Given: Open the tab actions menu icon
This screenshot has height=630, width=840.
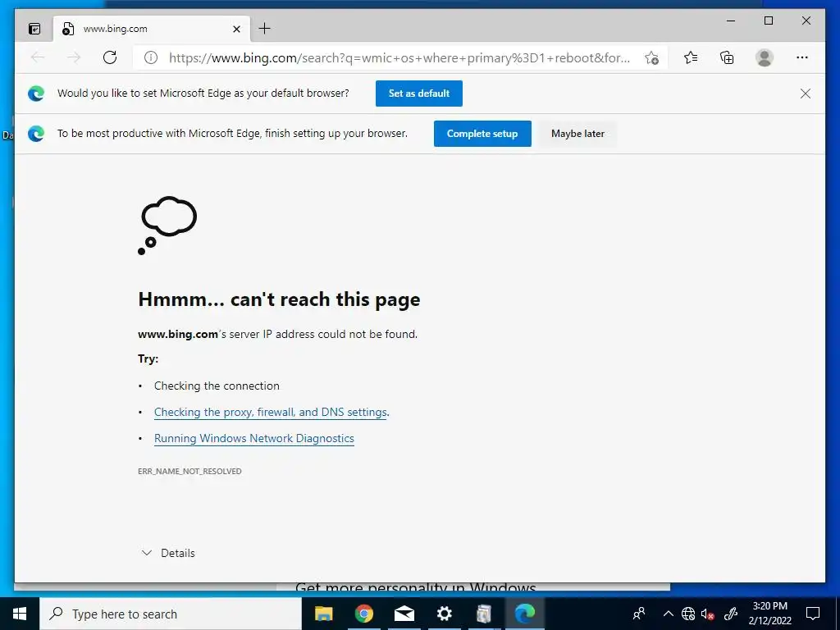Looking at the screenshot, I should pos(34,29).
